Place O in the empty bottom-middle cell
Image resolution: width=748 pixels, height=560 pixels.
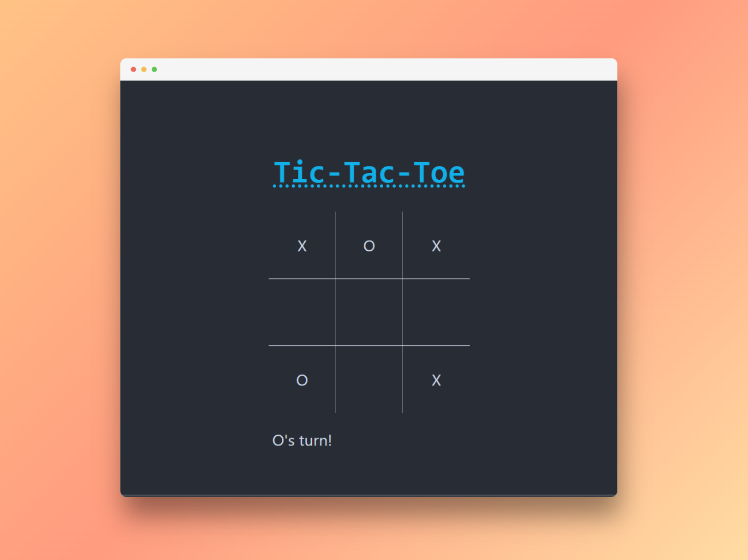click(369, 380)
